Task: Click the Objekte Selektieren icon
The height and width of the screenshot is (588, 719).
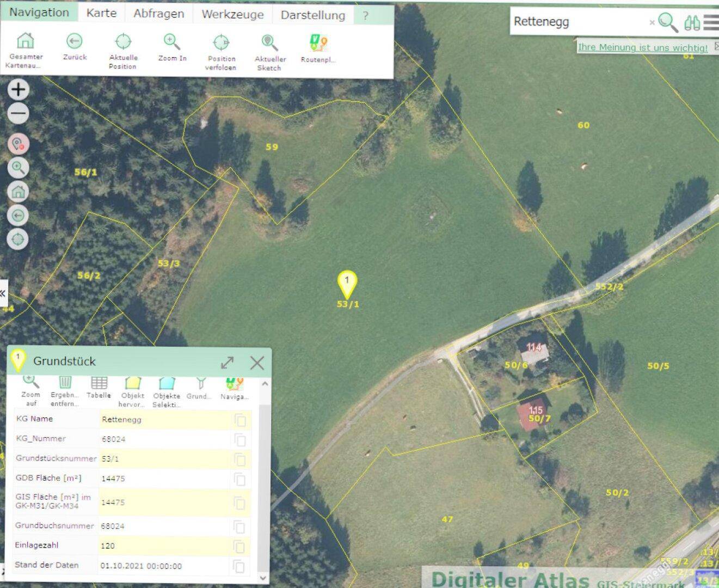Action: coord(167,391)
